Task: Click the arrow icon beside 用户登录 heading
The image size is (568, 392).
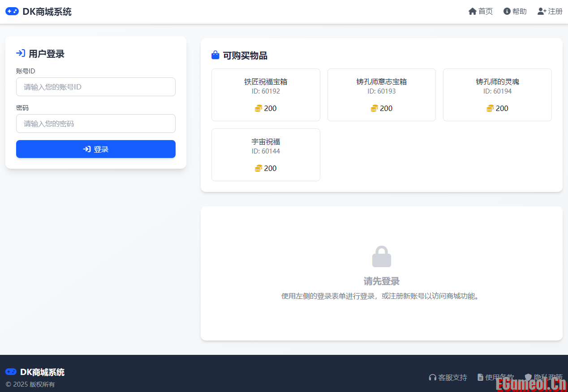Action: (x=20, y=53)
